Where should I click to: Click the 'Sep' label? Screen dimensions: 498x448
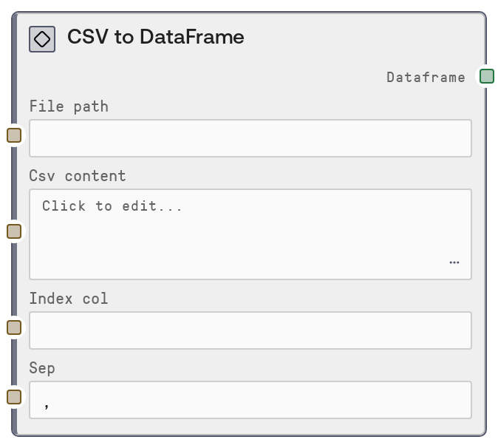pyautogui.click(x=42, y=368)
